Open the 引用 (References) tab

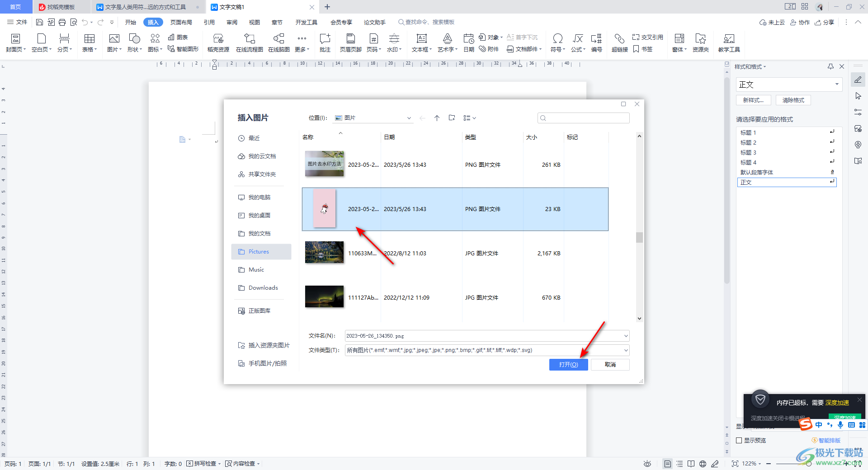209,22
